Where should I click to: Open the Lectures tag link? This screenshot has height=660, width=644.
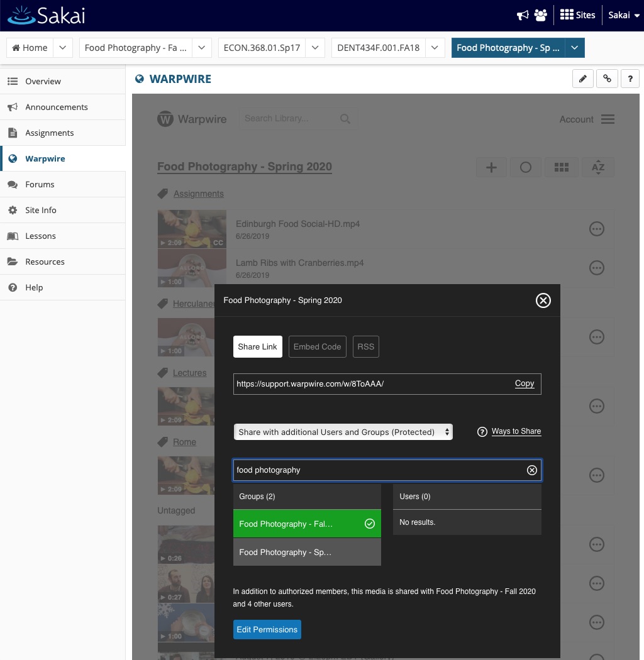pos(189,373)
